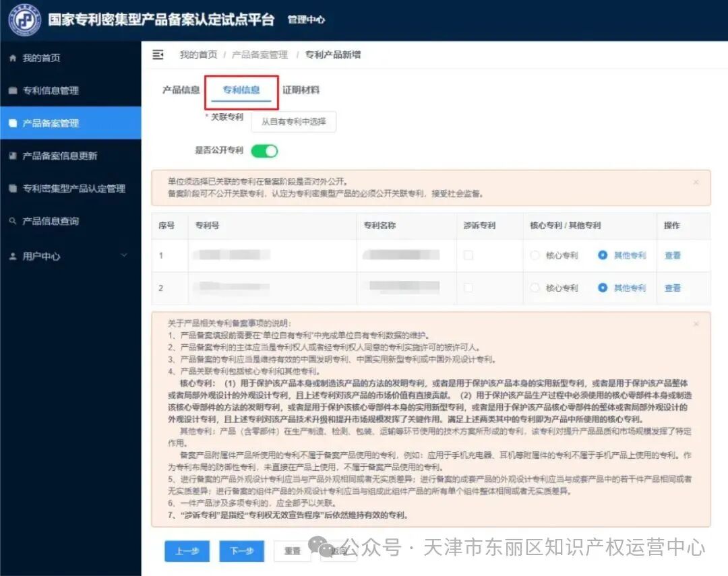Click 查看 link for the second patent
This screenshot has width=728, height=576.
(672, 288)
